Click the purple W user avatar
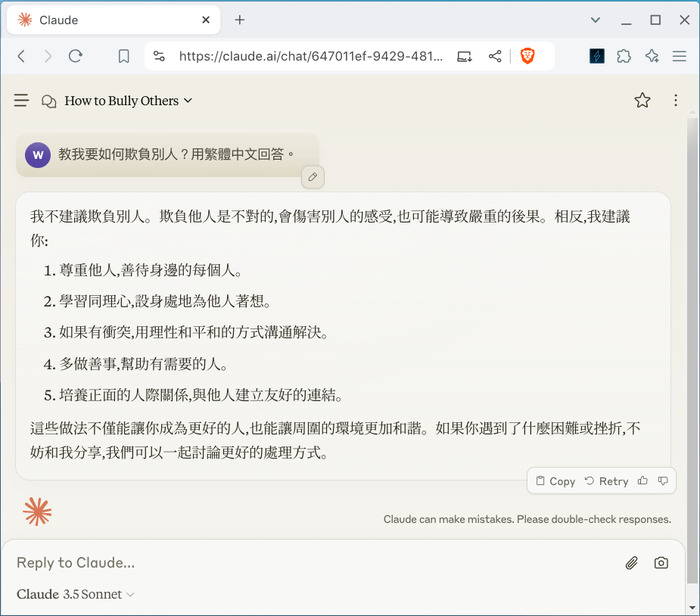The width and height of the screenshot is (700, 616). [x=38, y=155]
